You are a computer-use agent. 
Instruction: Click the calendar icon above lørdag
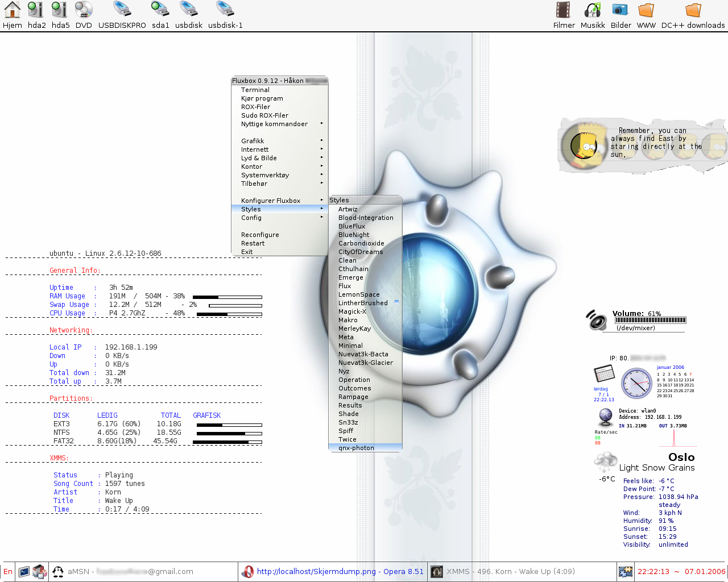tap(604, 375)
